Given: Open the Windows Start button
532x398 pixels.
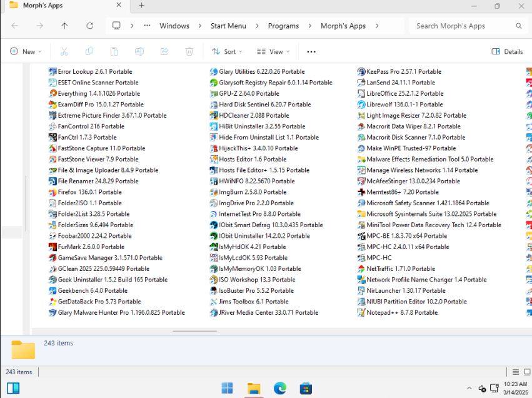Looking at the screenshot, I should point(227,388).
